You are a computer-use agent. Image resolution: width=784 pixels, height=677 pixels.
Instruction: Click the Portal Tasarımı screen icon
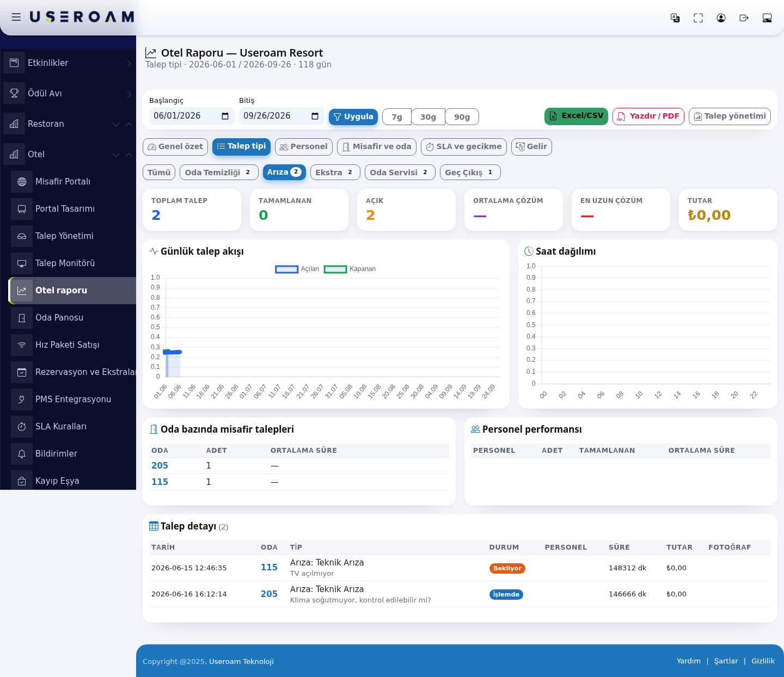click(22, 209)
